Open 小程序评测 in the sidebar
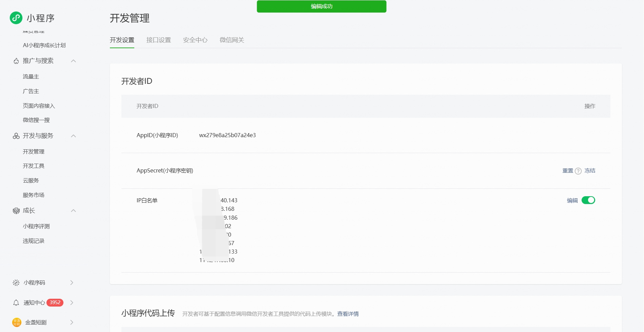 coord(36,226)
